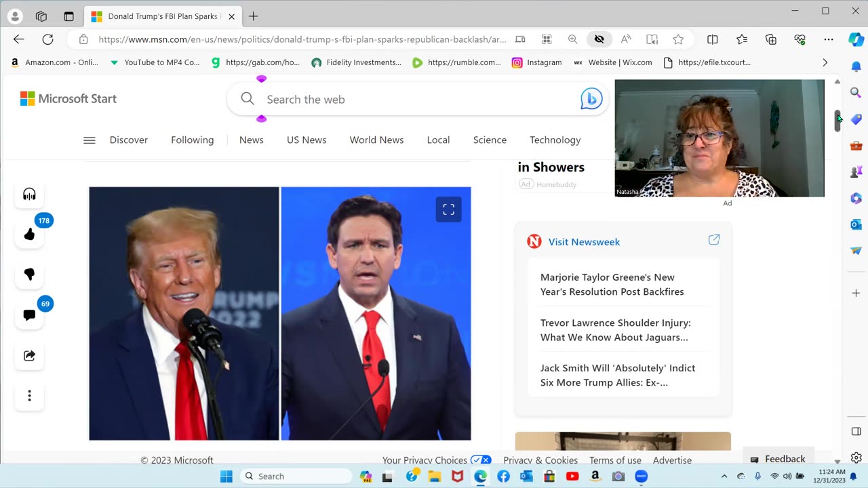Open Terms of use link
The width and height of the screenshot is (868, 488).
tap(615, 460)
